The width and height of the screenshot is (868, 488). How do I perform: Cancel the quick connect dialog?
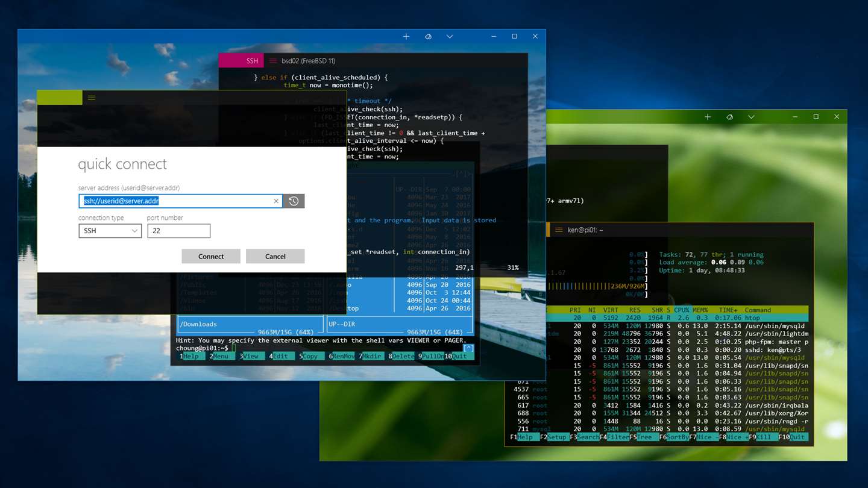(275, 256)
